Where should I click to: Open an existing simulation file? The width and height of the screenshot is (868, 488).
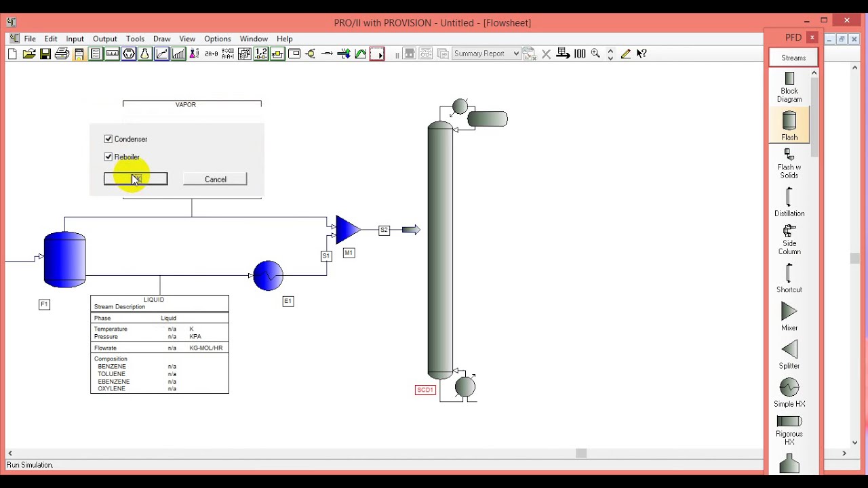click(29, 54)
